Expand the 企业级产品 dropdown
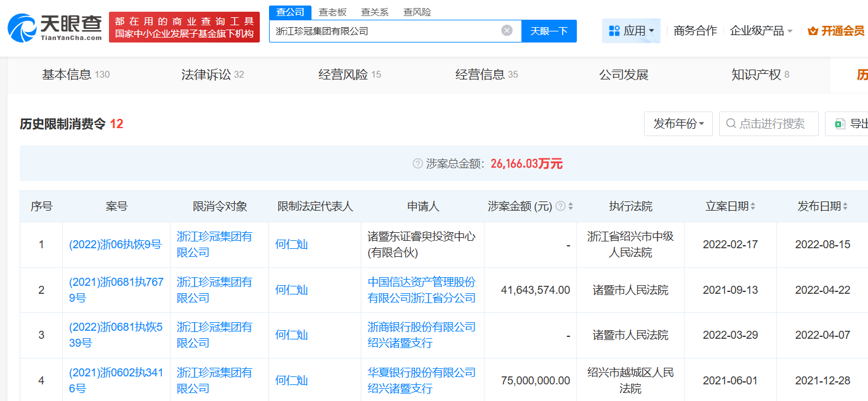 (x=761, y=31)
